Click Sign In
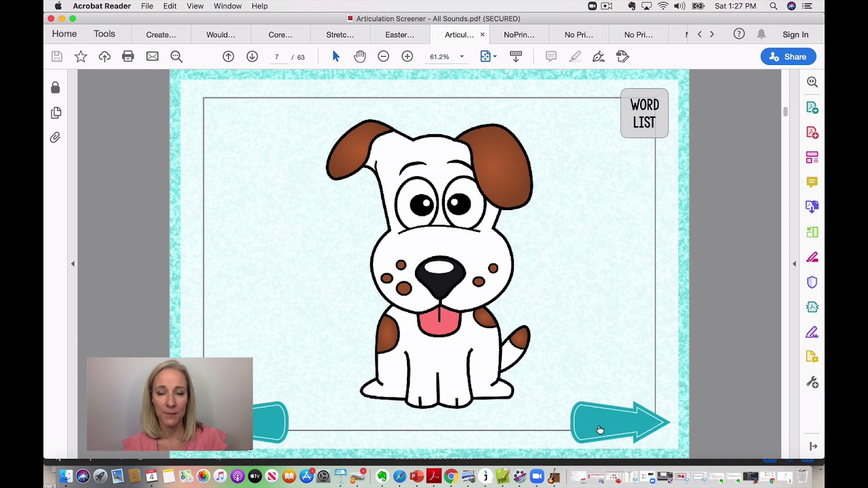This screenshot has height=488, width=868. point(795,35)
